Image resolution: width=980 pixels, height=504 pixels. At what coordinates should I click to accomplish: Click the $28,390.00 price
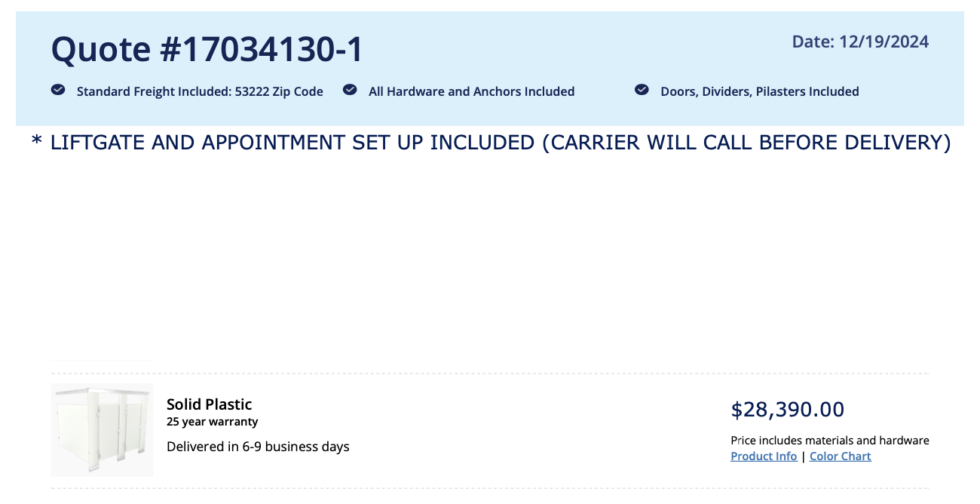click(x=788, y=410)
